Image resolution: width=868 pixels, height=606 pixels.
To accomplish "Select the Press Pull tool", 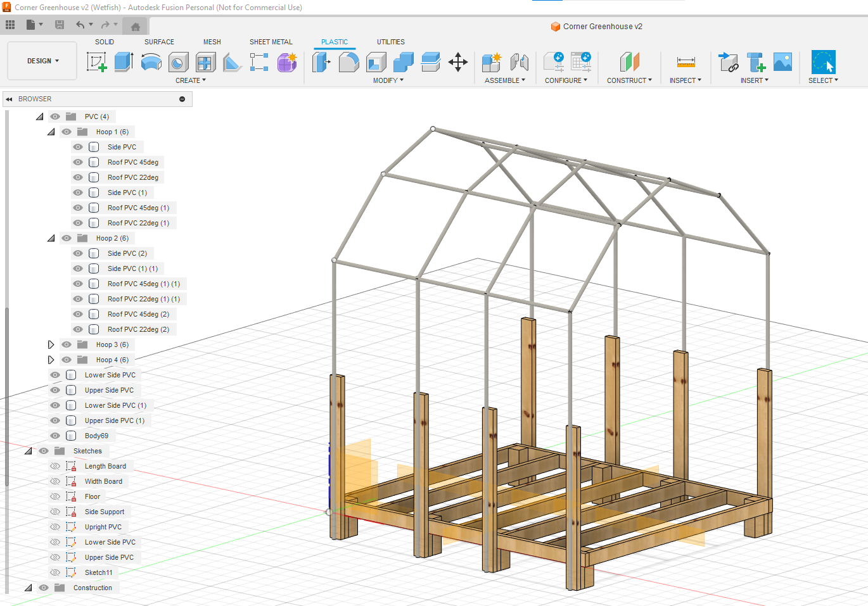I will [322, 62].
